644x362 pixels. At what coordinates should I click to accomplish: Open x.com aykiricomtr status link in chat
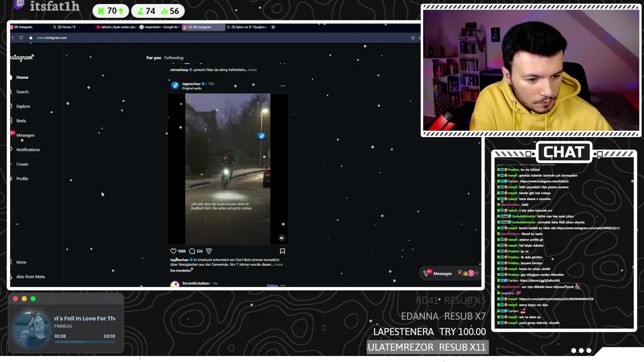click(556, 299)
